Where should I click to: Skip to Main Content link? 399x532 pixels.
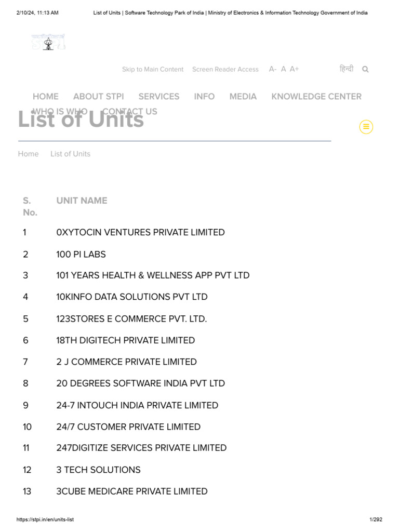point(153,69)
